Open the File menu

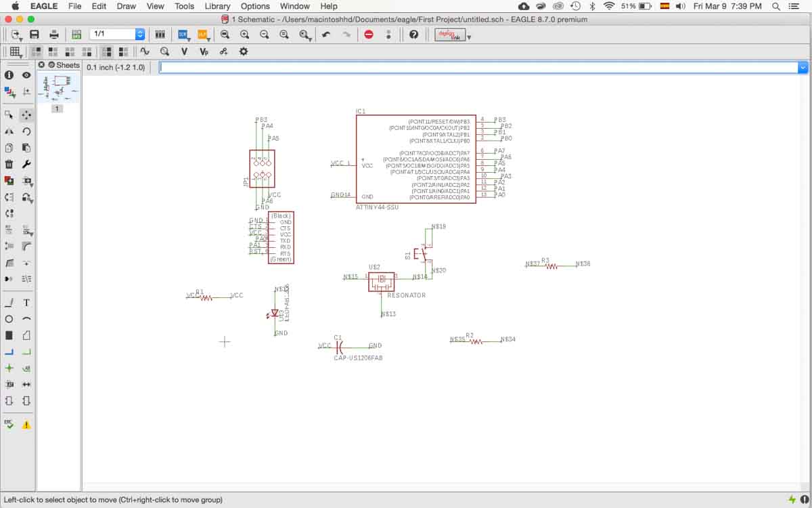(74, 6)
